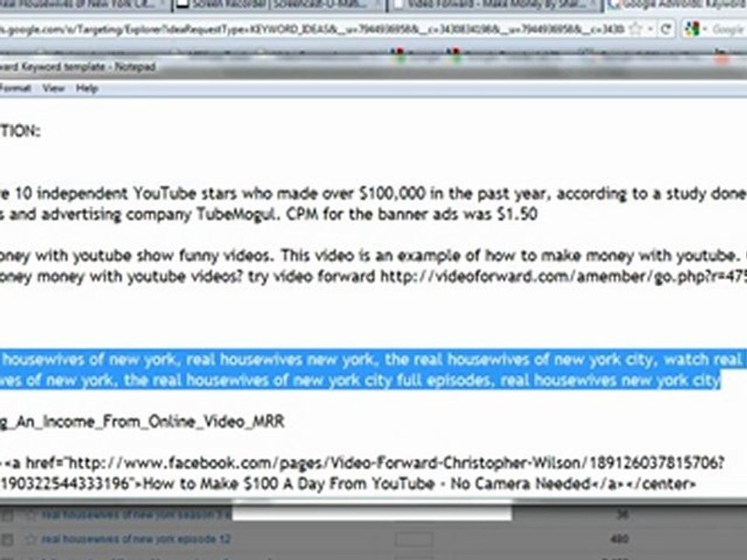This screenshot has height=560, width=747.
Task: Open 'real housewives of new york episode 12' link
Action: point(135,539)
